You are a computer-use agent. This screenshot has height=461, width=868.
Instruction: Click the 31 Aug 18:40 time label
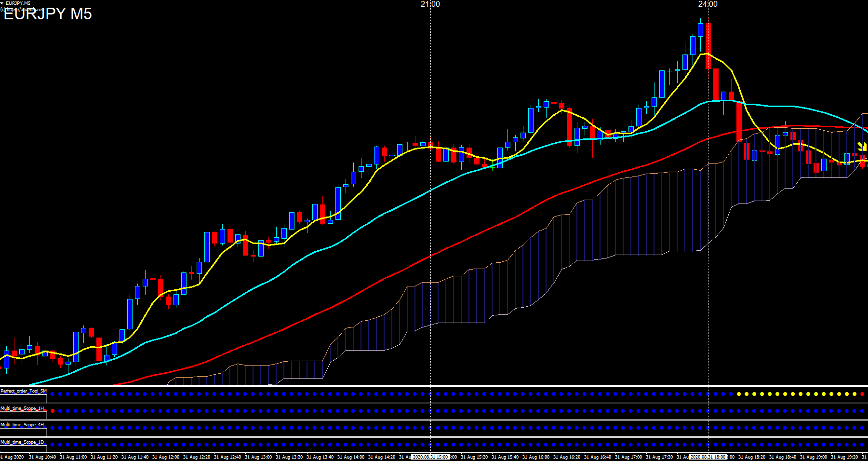[783, 457]
